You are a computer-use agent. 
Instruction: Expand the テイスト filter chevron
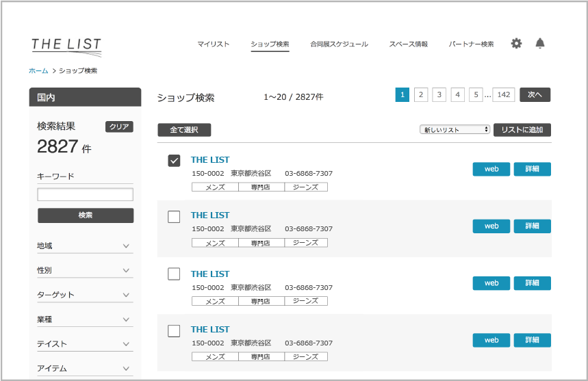point(126,344)
